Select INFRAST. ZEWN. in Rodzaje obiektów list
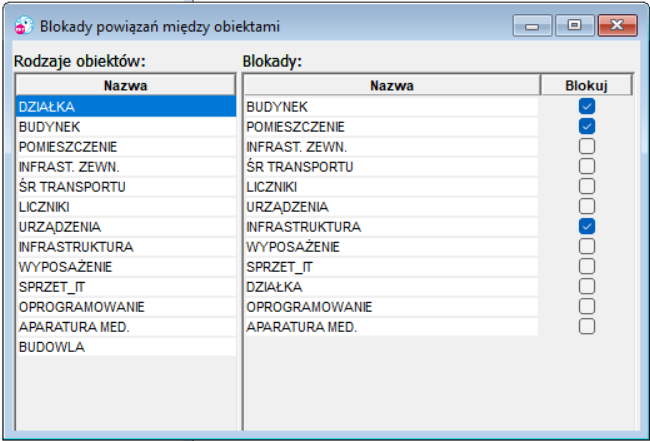 (126, 167)
